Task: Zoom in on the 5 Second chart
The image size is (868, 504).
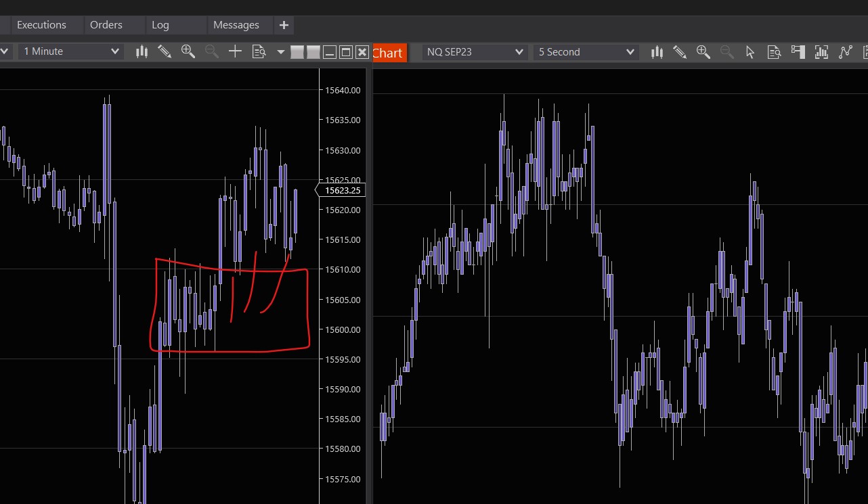Action: pos(703,52)
